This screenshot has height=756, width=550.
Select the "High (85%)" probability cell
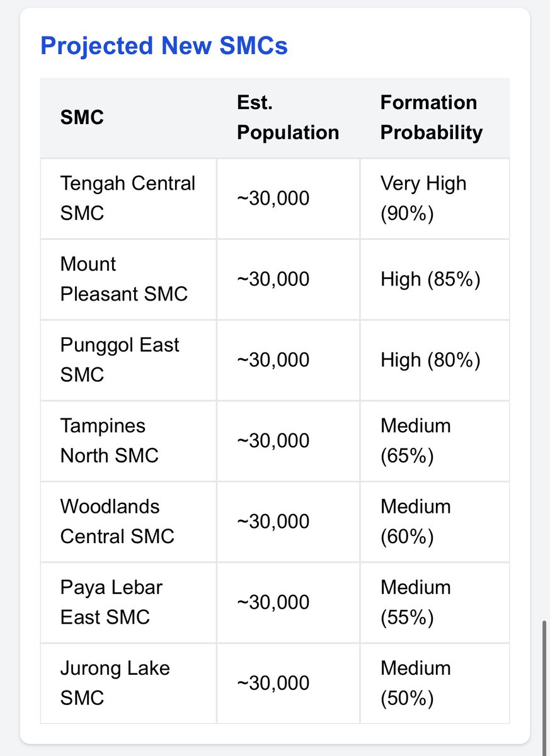(430, 279)
